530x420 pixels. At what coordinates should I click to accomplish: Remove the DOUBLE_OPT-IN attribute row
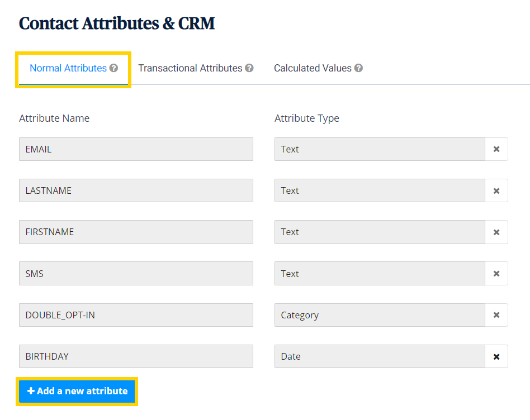coord(496,315)
